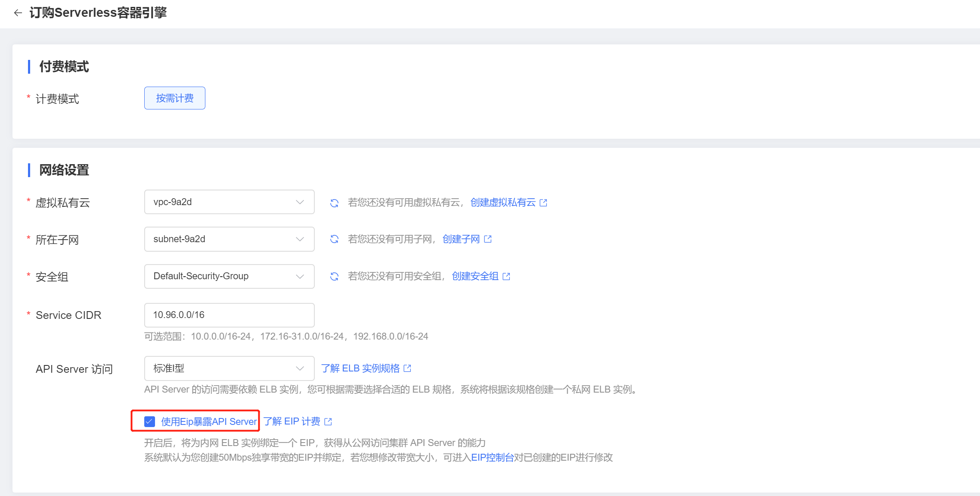The image size is (980, 496).
Task: Open the EIP控制台 link
Action: (492, 458)
